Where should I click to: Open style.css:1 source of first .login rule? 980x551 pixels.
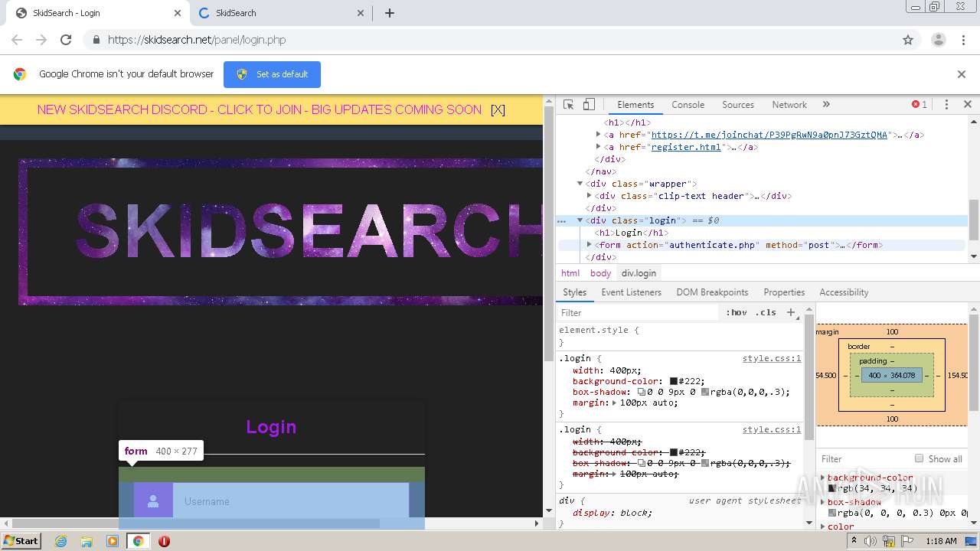(772, 358)
